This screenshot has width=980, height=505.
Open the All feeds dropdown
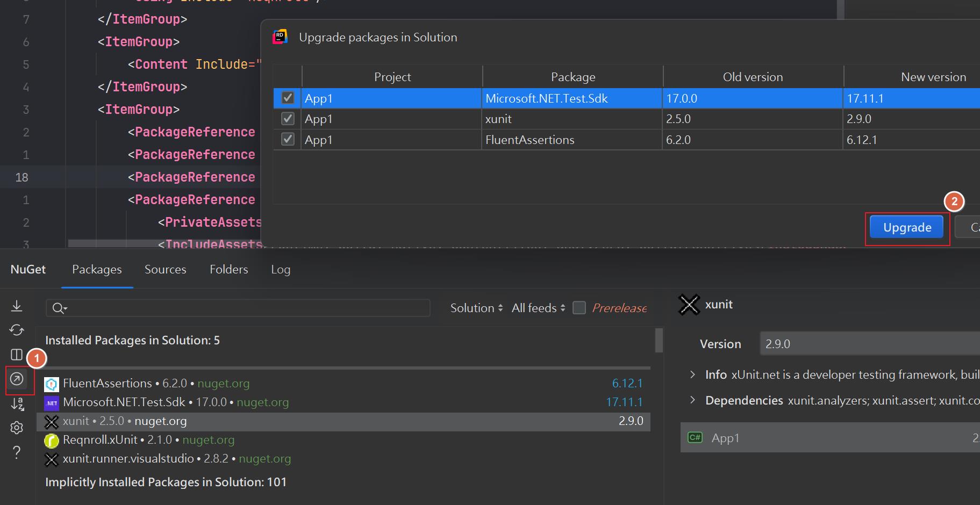(x=538, y=308)
